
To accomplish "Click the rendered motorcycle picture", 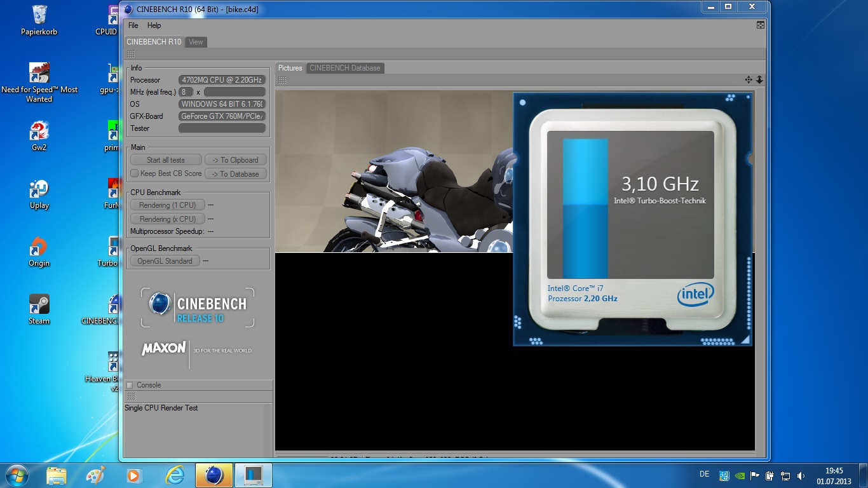I will tap(394, 172).
